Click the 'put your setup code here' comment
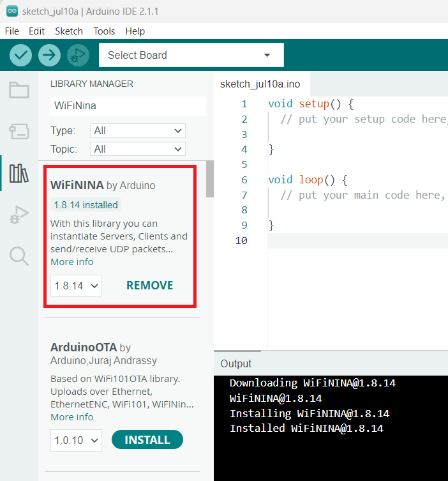The image size is (448, 481). point(364,119)
